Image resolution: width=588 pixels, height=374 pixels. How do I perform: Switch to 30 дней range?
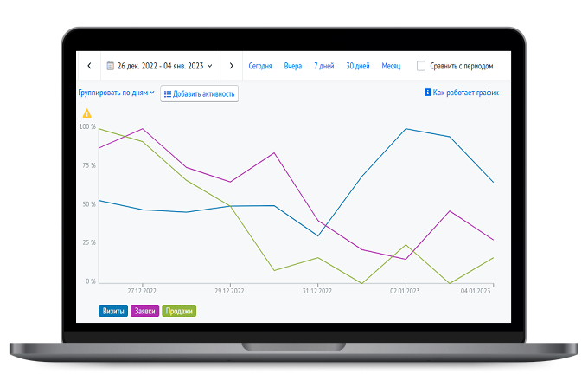tap(358, 66)
